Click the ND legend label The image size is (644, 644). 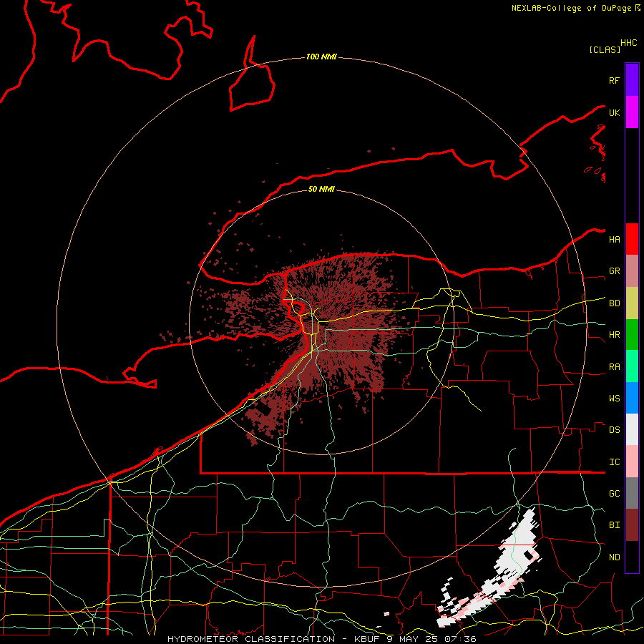(615, 557)
